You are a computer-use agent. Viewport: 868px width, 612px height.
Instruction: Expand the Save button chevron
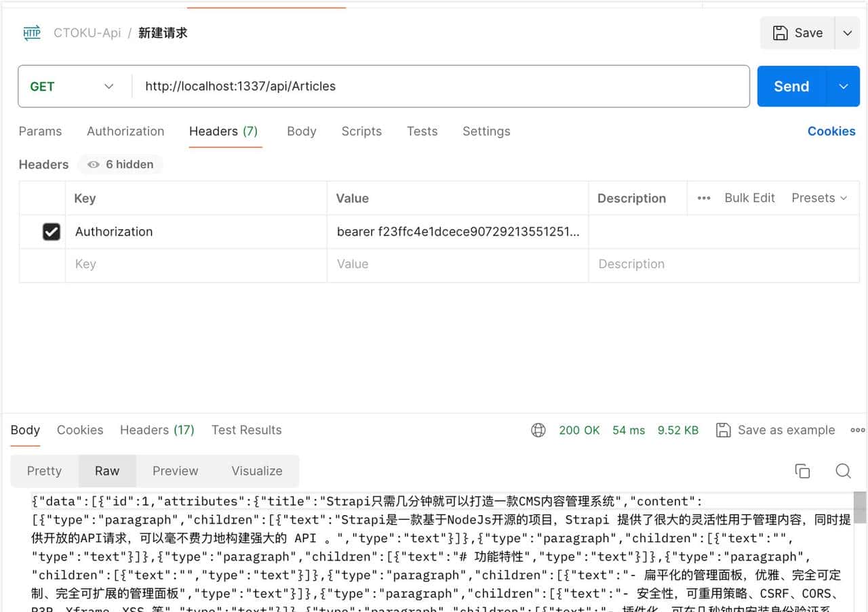(847, 33)
